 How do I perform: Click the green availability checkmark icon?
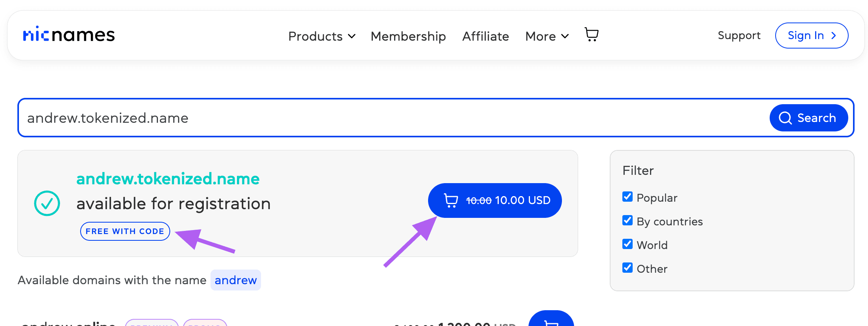[x=47, y=203]
